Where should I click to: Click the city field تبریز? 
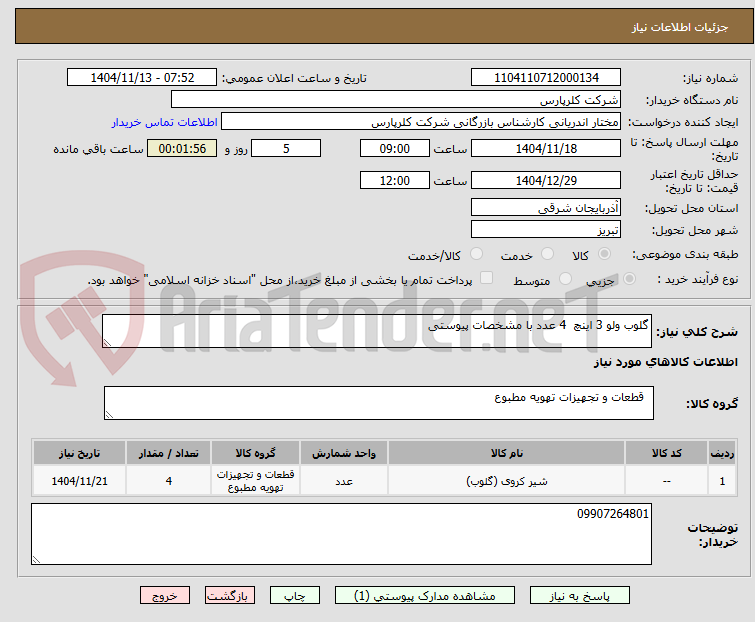coord(546,229)
